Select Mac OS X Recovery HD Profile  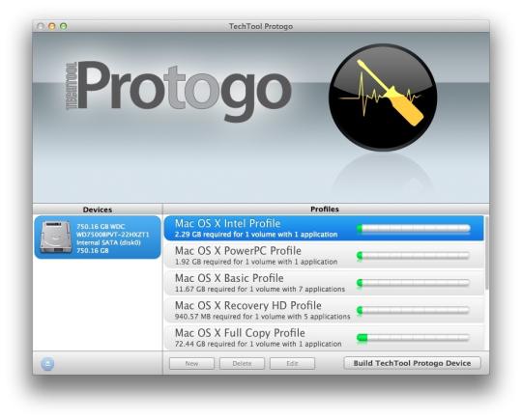pyautogui.click(x=324, y=310)
